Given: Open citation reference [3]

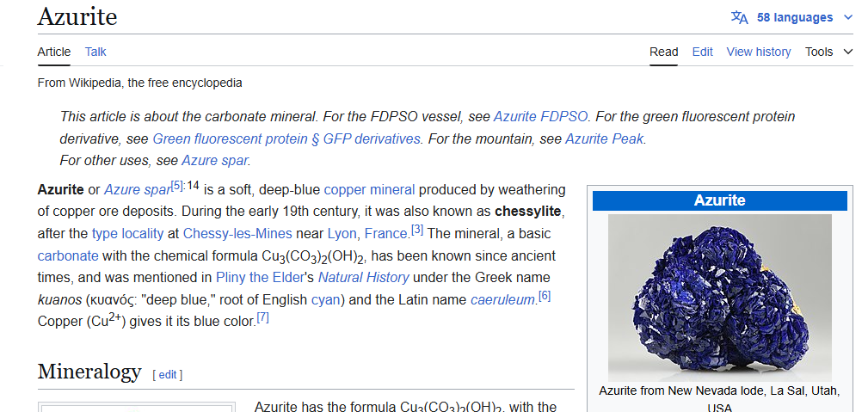Looking at the screenshot, I should [417, 230].
